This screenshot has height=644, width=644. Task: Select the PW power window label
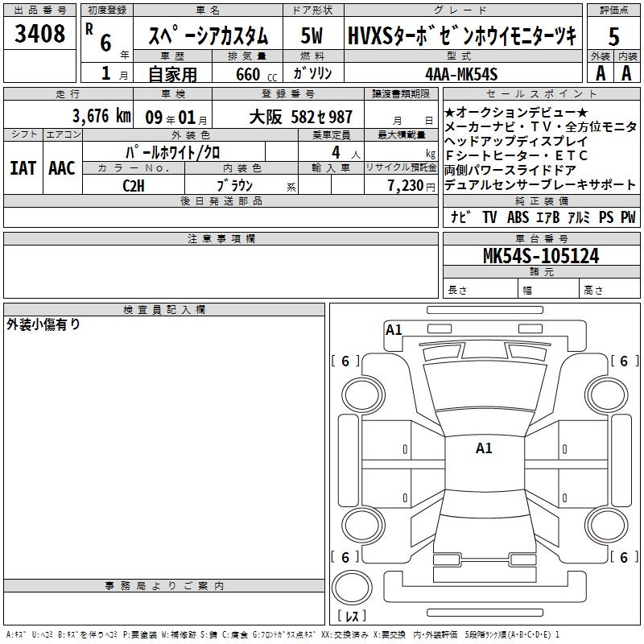click(627, 217)
